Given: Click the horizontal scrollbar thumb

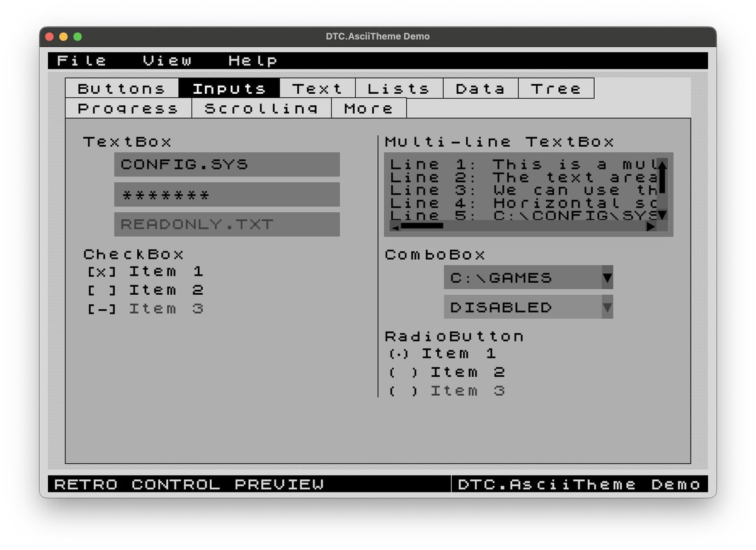Looking at the screenshot, I should pos(421,226).
